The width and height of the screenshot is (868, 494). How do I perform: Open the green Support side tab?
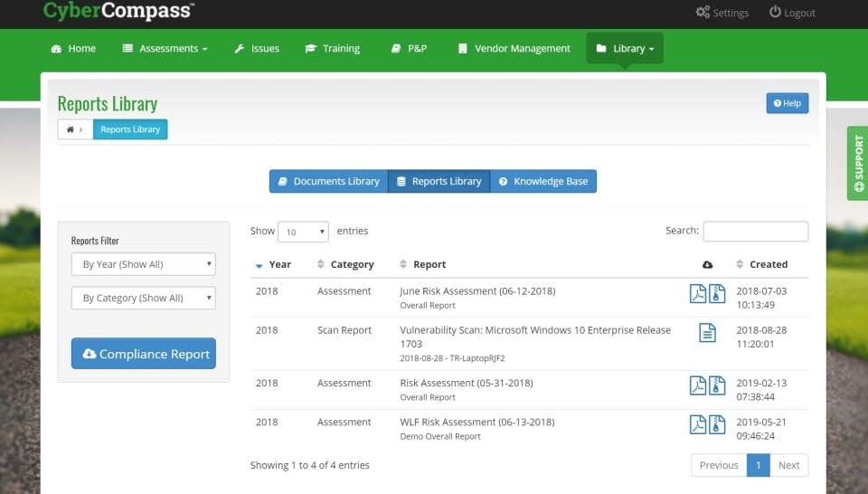(x=857, y=163)
